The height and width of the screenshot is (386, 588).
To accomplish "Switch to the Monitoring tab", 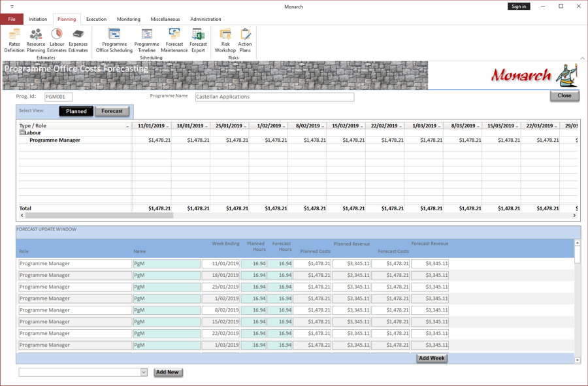I will tap(129, 19).
